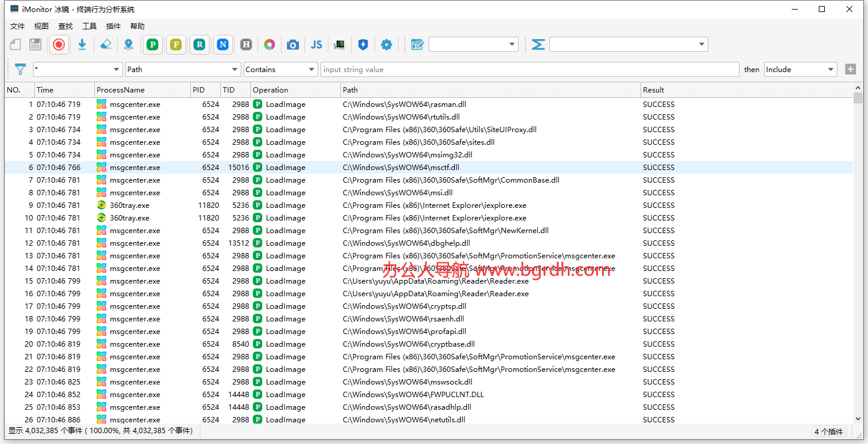Click the location pin icon in toolbar
This screenshot has width=868, height=444.
[128, 44]
